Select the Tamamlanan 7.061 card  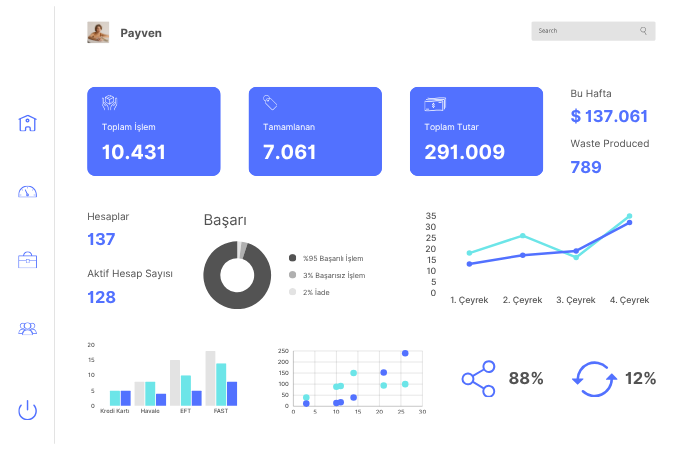pos(315,131)
